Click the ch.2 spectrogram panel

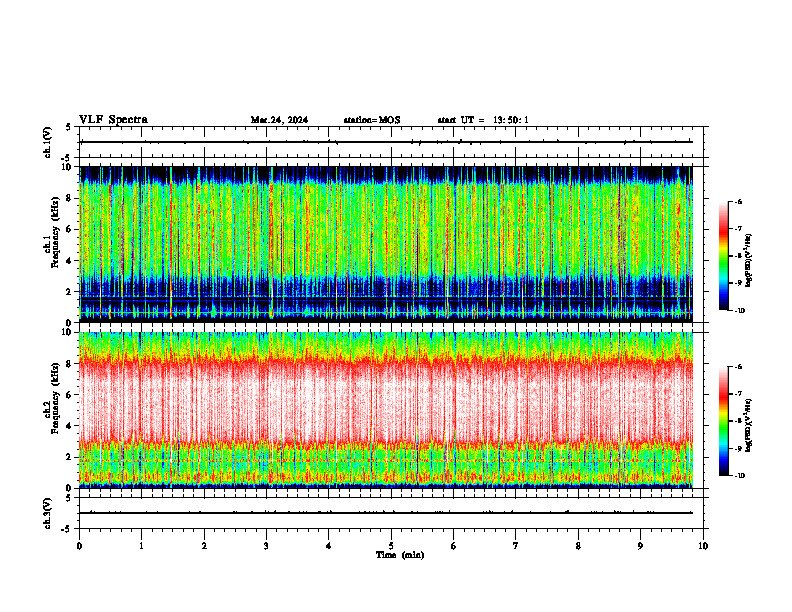(x=386, y=410)
